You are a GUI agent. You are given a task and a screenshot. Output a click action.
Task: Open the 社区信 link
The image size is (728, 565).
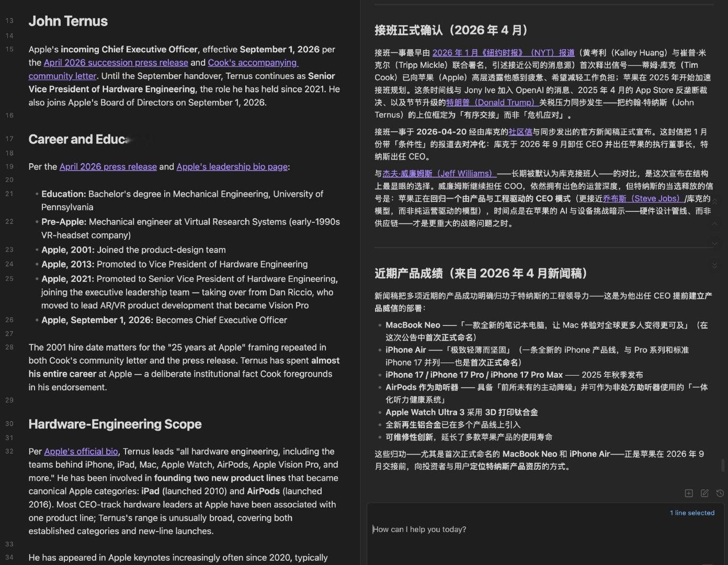(520, 132)
